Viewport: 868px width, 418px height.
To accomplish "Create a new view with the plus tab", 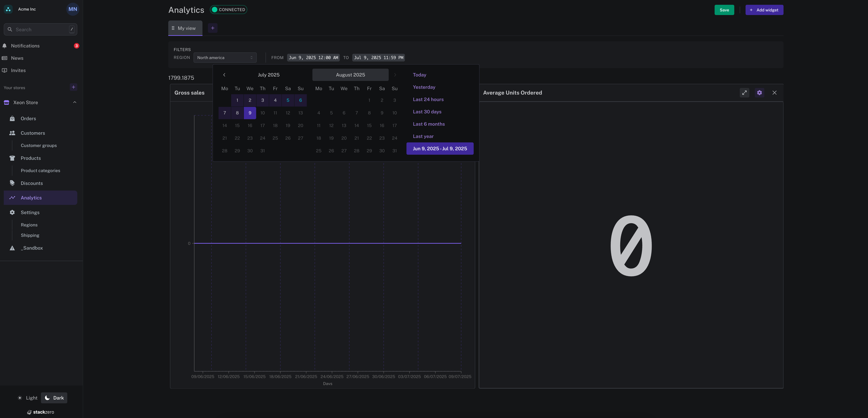I will 212,28.
